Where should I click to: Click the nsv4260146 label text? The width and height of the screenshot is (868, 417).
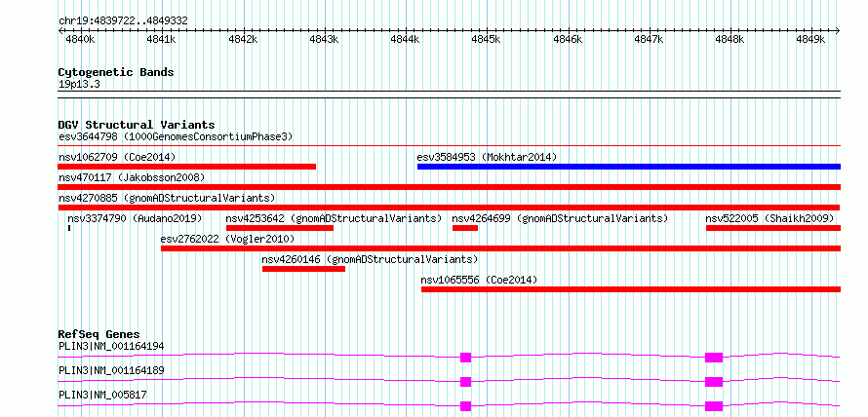(370, 259)
